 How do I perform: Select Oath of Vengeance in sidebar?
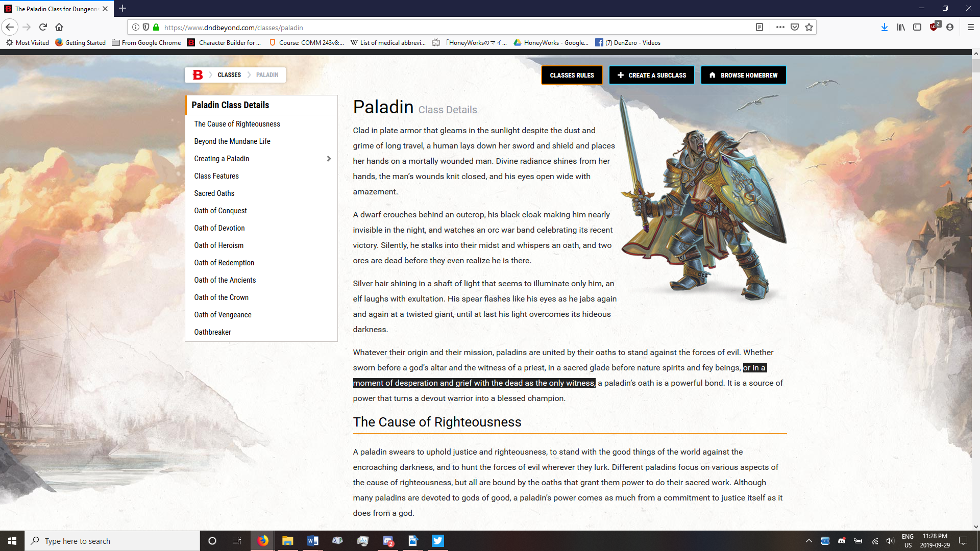(x=223, y=315)
